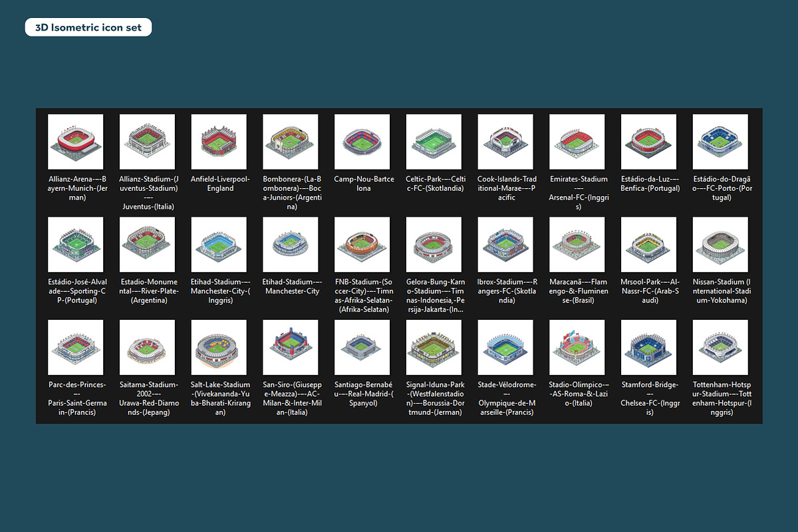This screenshot has height=532, width=798.
Task: Click the 'Mrsool-Park---Al-Nassr-FC-(Arab-Saudi)' file name
Action: (x=649, y=291)
